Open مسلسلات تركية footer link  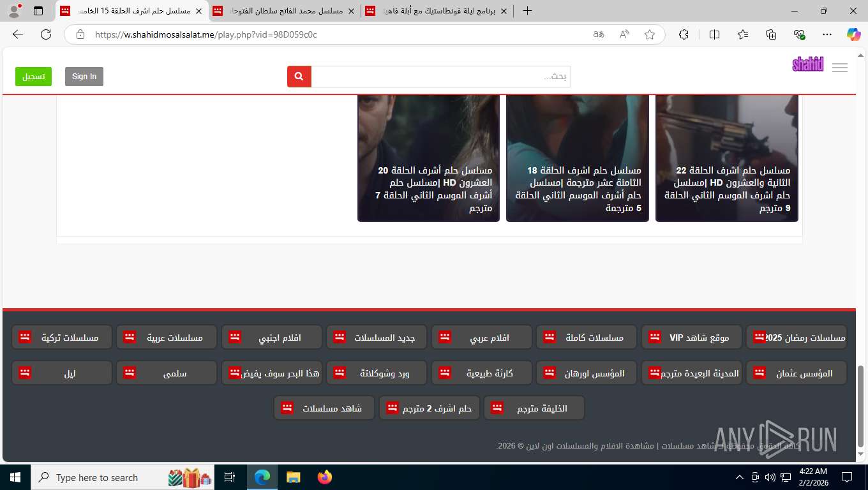coord(62,337)
